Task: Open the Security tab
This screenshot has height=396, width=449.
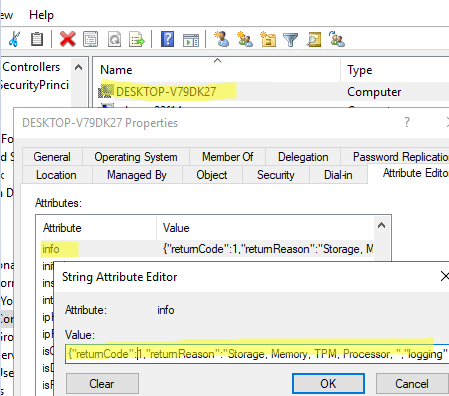Action: point(276,175)
